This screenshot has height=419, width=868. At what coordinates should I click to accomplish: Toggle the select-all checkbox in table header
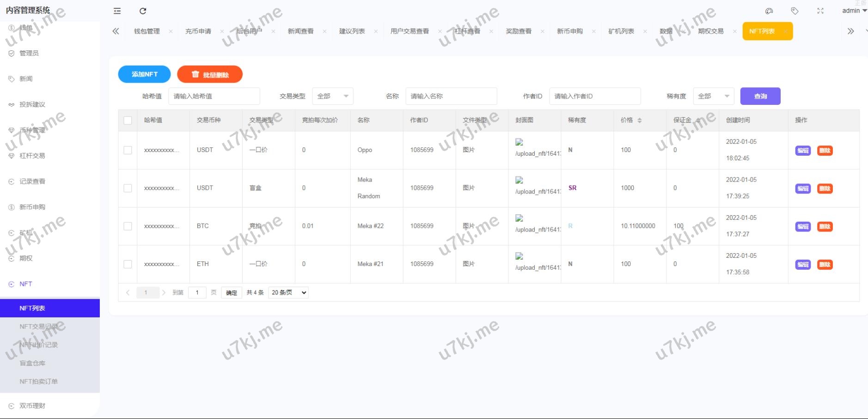tap(128, 121)
